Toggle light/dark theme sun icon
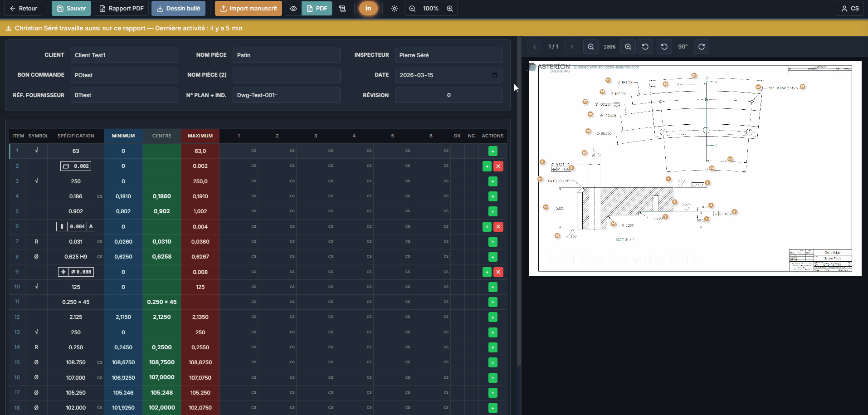Screen dimensions: 868x415 (x=395, y=9)
